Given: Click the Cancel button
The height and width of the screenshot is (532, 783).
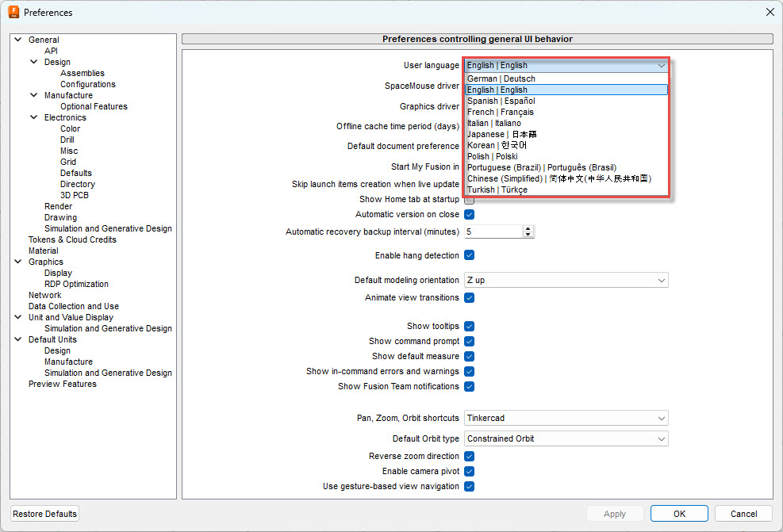Looking at the screenshot, I should click(x=743, y=514).
